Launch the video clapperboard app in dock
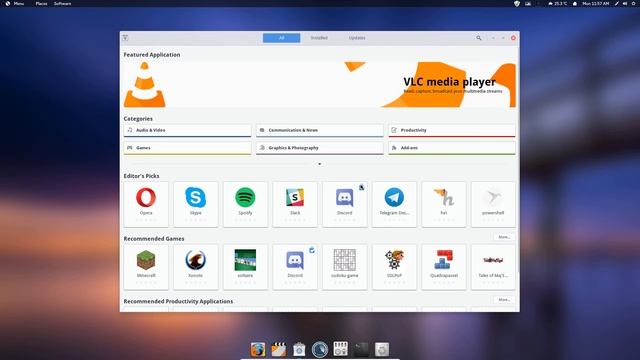Viewport: 640px width, 360px height. point(278,350)
